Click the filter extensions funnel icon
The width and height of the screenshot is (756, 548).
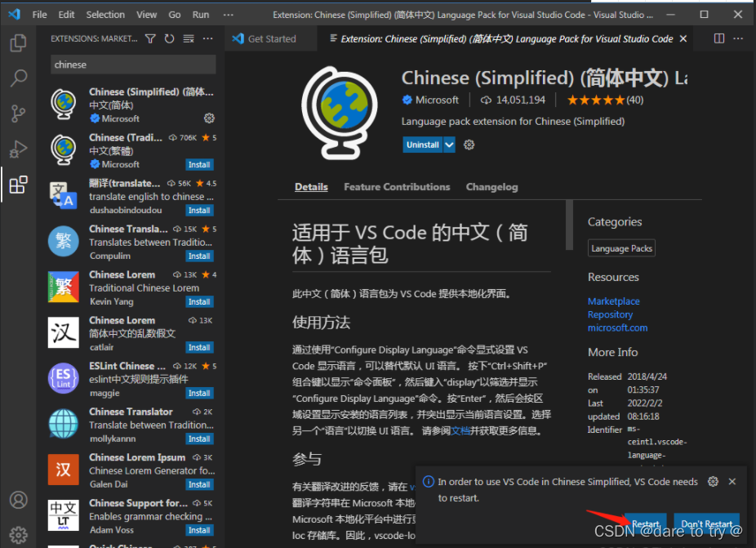coord(150,38)
